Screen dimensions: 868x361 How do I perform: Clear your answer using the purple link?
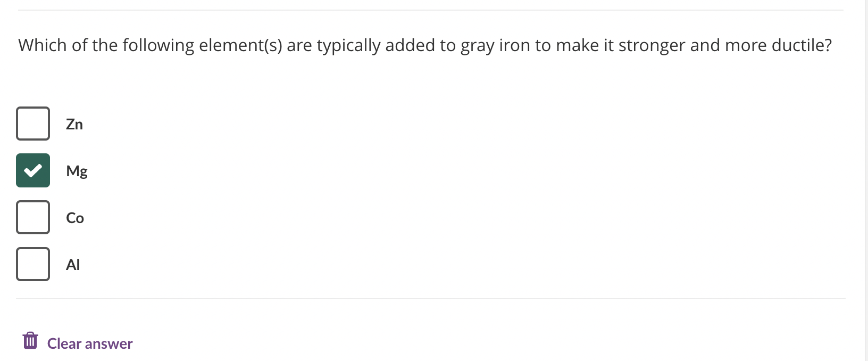click(x=89, y=343)
